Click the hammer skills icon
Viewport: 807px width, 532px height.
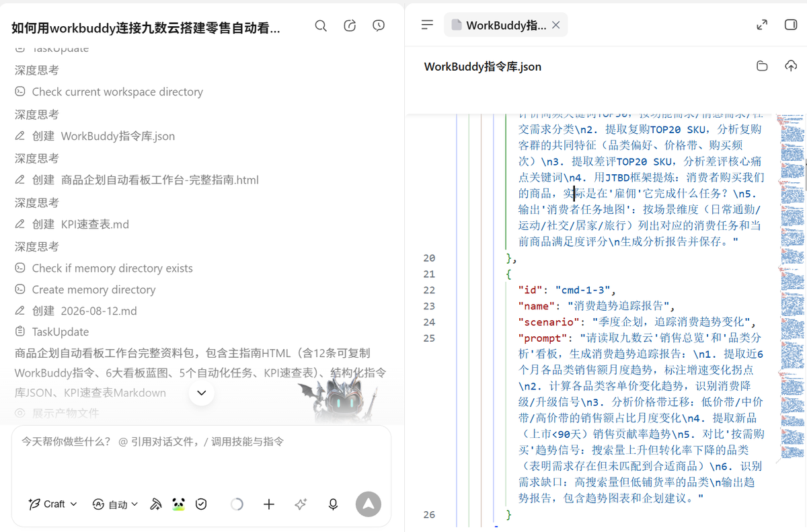(155, 504)
